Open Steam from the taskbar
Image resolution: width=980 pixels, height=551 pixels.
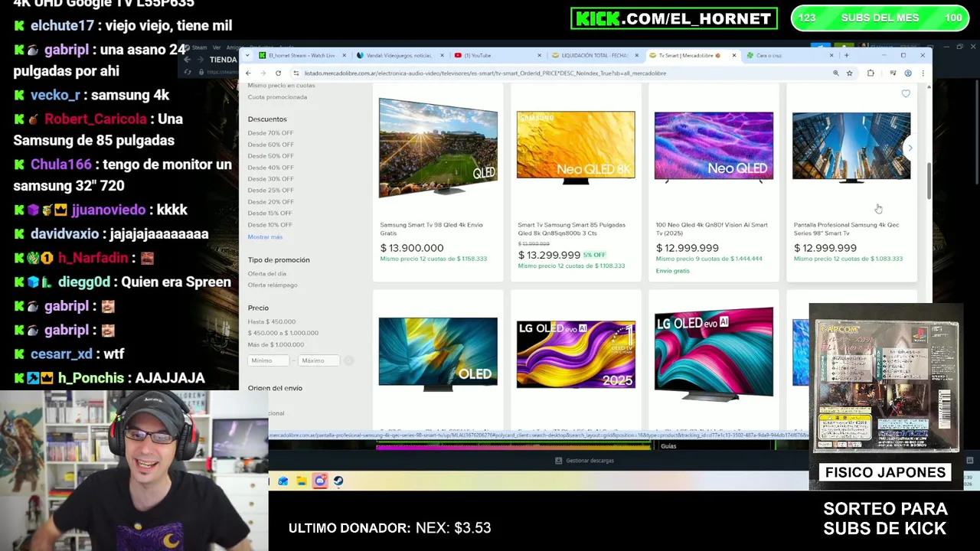[x=338, y=481]
